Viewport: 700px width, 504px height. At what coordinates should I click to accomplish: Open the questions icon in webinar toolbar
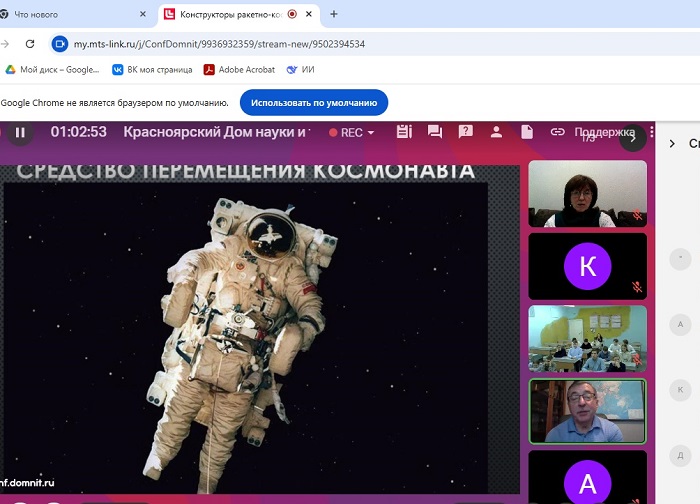point(464,132)
